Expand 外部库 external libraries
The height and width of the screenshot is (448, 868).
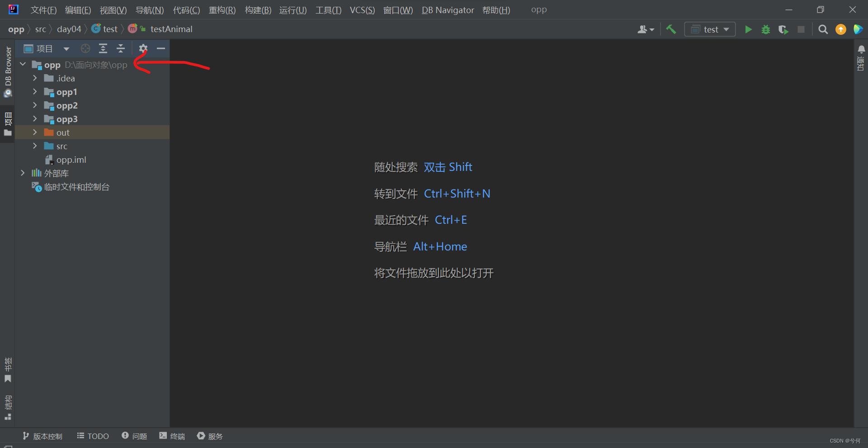(23, 173)
